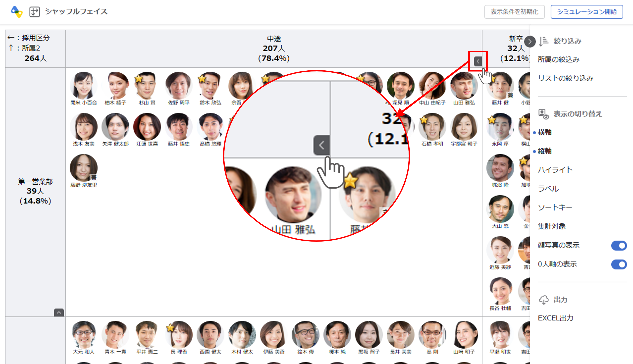Toggle the 0人軸の表示 switch
Viewport: 633px width, 364px height.
point(619,264)
